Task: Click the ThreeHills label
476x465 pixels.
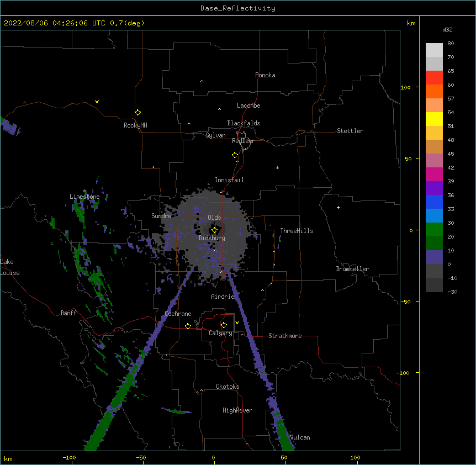Action: tap(297, 231)
